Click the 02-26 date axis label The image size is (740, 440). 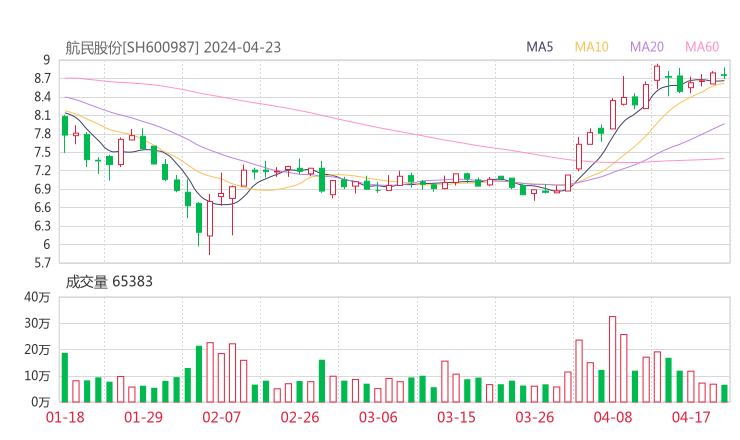point(300,417)
